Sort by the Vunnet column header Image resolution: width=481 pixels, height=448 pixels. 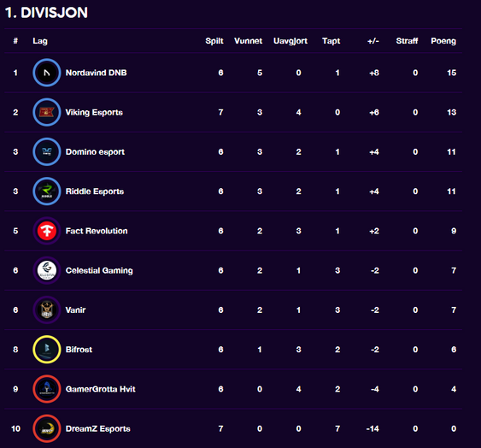pyautogui.click(x=248, y=41)
